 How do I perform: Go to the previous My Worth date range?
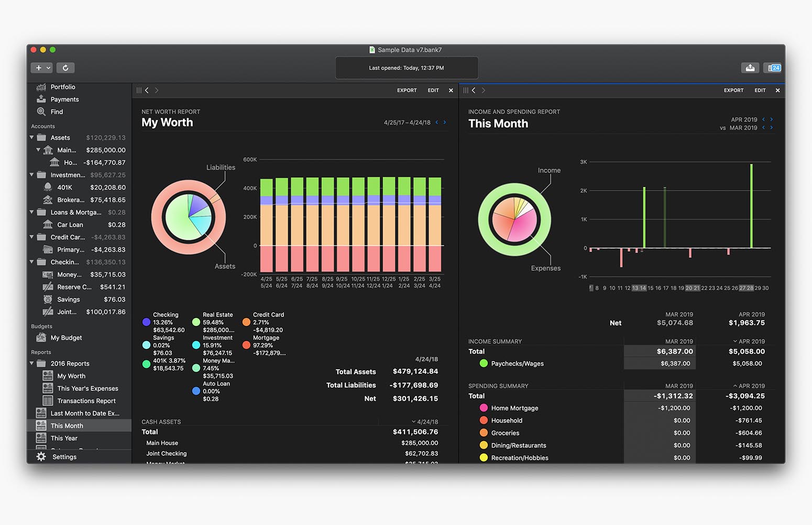pyautogui.click(x=436, y=122)
